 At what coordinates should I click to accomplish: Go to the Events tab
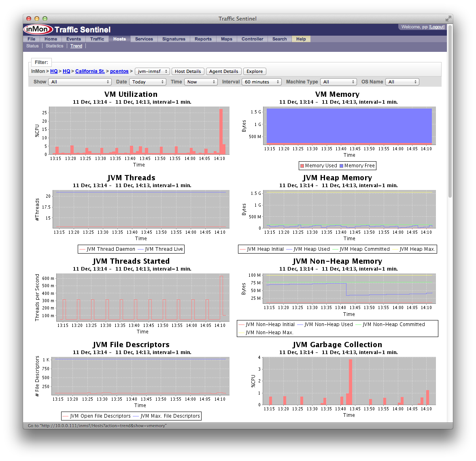click(x=74, y=39)
